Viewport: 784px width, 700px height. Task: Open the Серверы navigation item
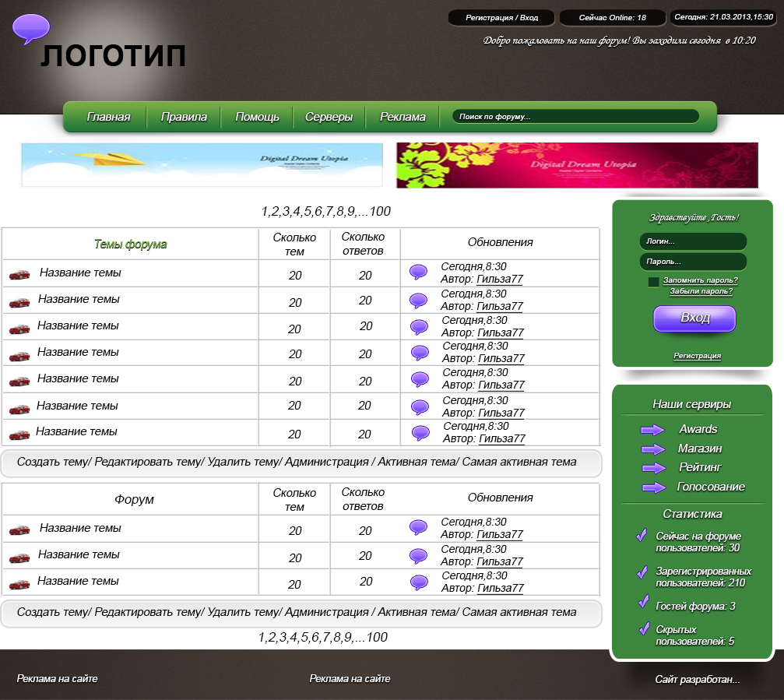[x=329, y=117]
